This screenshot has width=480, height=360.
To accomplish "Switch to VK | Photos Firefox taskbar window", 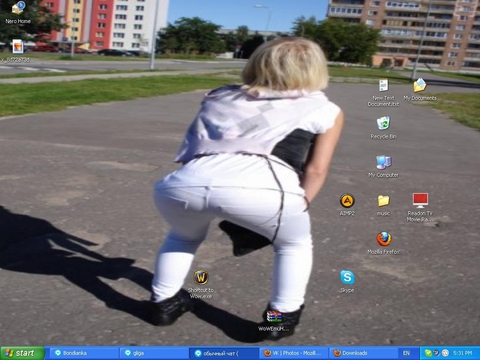I will [294, 353].
